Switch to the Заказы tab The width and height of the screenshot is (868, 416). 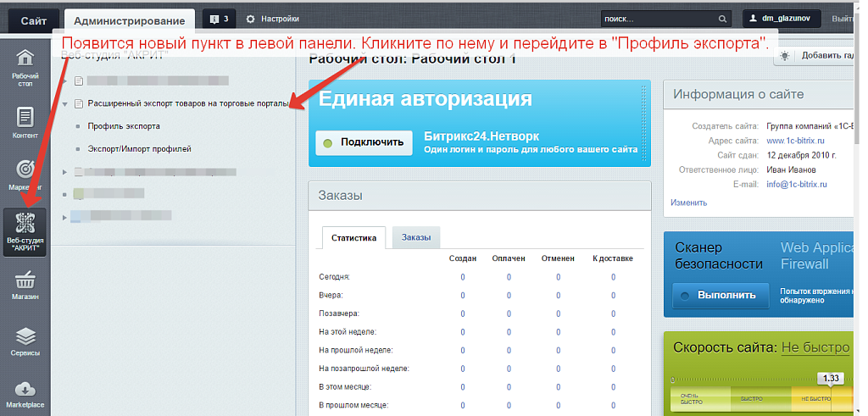pyautogui.click(x=415, y=238)
